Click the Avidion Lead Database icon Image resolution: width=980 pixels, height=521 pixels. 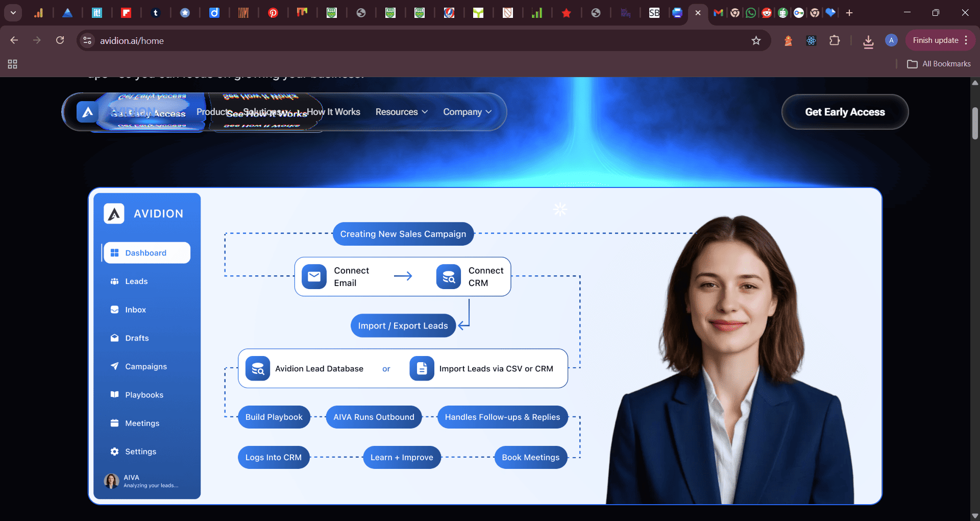coord(258,368)
